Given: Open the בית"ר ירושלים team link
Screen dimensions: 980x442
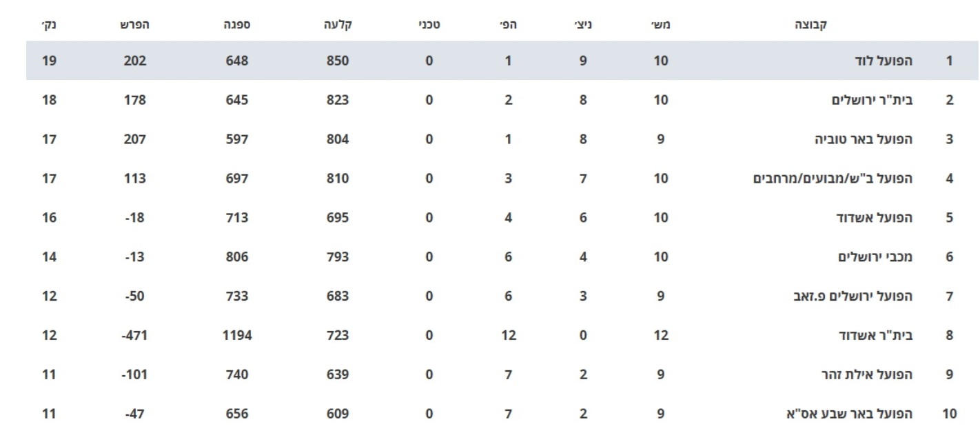Looking at the screenshot, I should pyautogui.click(x=872, y=100).
